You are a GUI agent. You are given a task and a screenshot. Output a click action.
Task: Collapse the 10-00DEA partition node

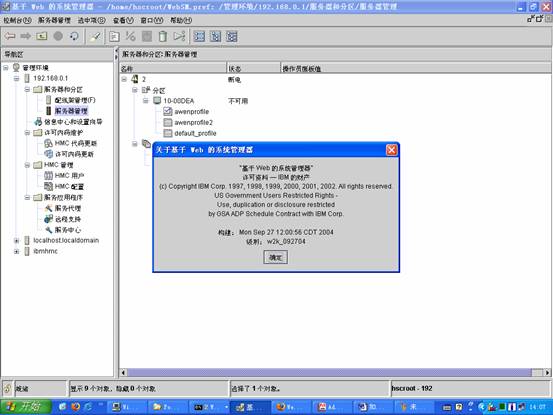point(146,101)
